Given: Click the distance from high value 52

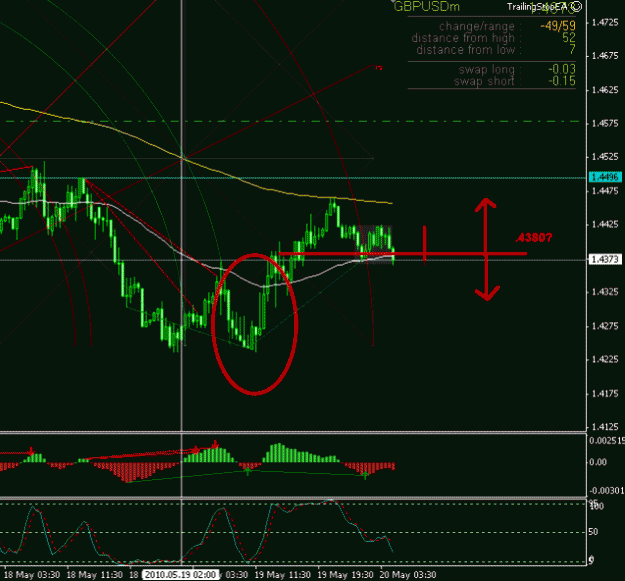Looking at the screenshot, I should [x=569, y=38].
